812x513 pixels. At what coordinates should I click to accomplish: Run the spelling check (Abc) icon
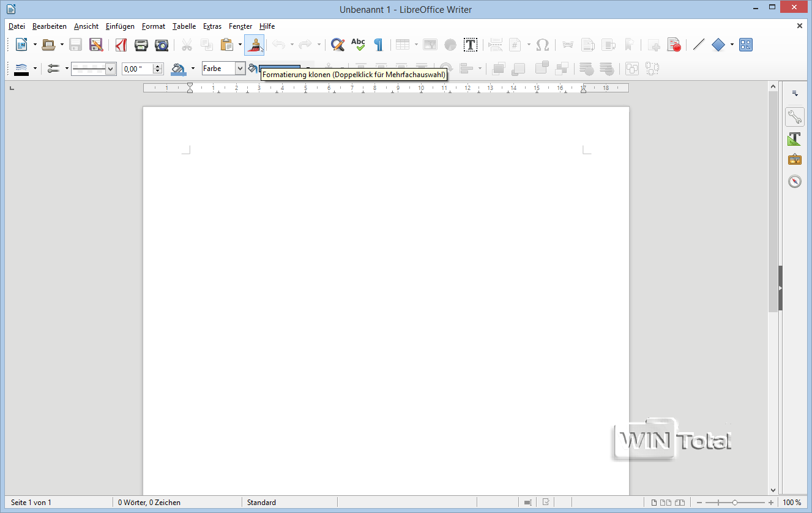click(358, 45)
